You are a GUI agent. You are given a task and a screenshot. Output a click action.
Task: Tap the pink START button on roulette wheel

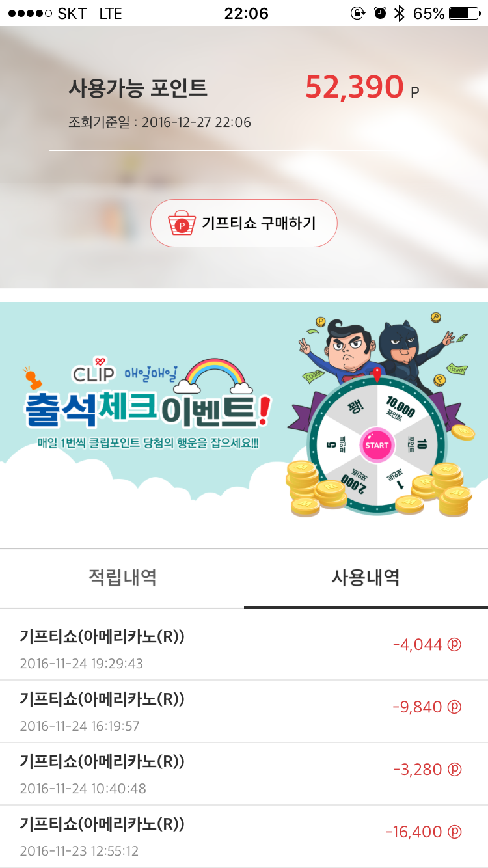tap(376, 446)
